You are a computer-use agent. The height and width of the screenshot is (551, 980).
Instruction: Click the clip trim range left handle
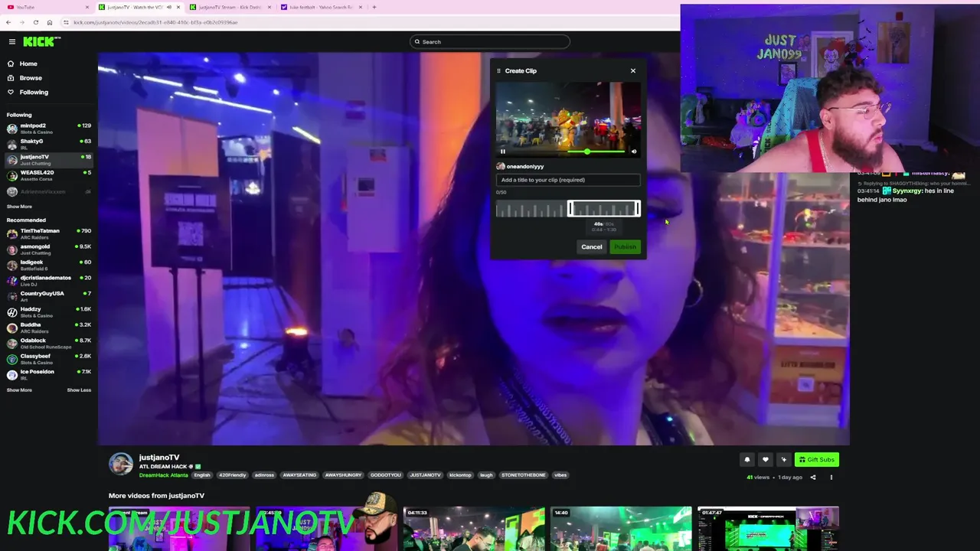(x=570, y=209)
